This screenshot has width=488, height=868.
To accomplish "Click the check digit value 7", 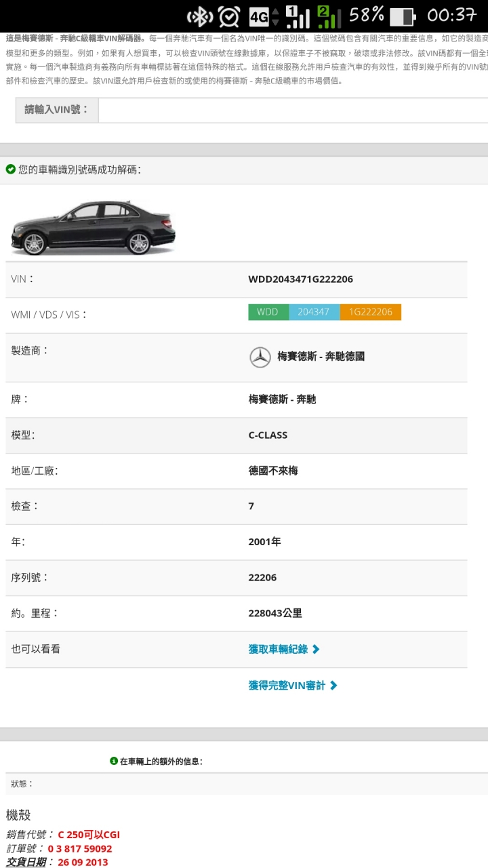I will click(251, 507).
